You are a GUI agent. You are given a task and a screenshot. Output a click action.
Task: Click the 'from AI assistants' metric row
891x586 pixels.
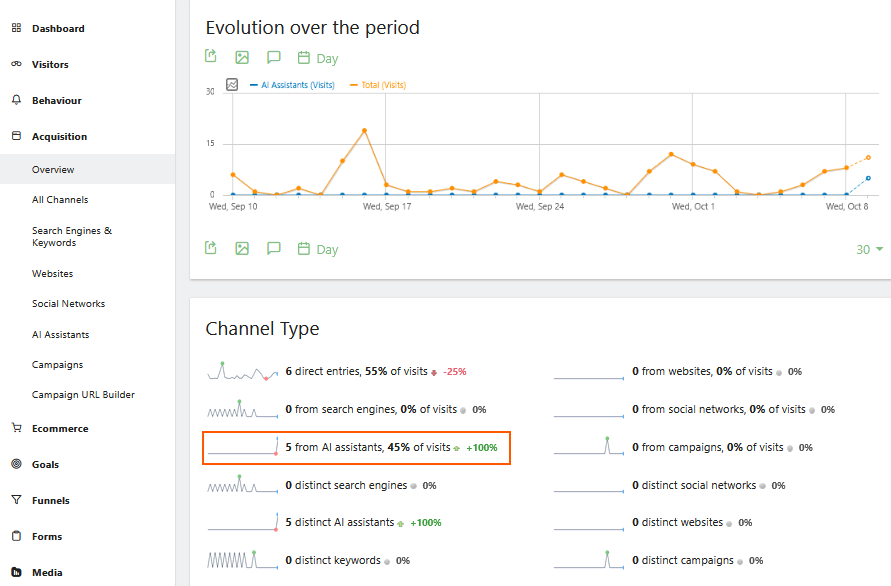367,448
